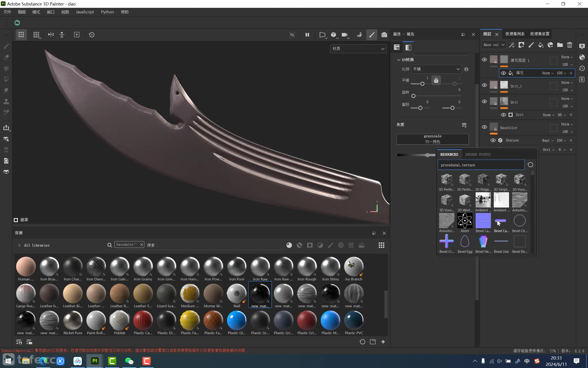The image size is (588, 368).
Task: Switch to ANCHOR POINTS tab
Action: (478, 155)
